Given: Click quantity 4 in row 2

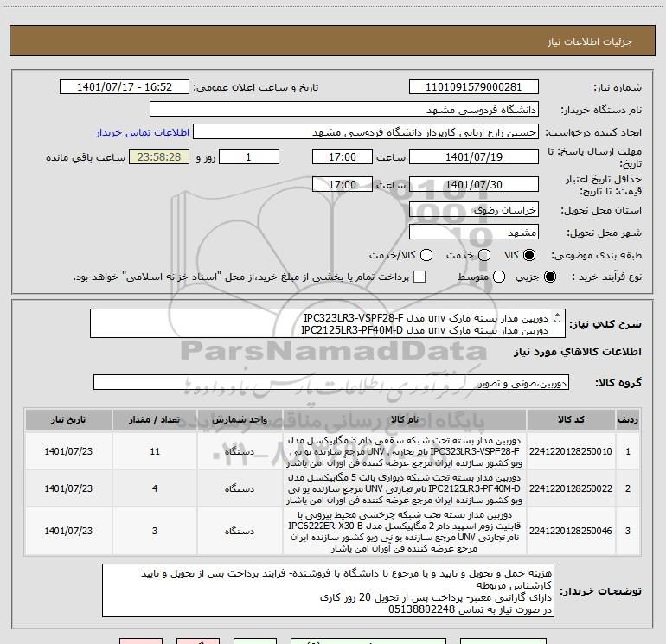Looking at the screenshot, I should tap(155, 488).
